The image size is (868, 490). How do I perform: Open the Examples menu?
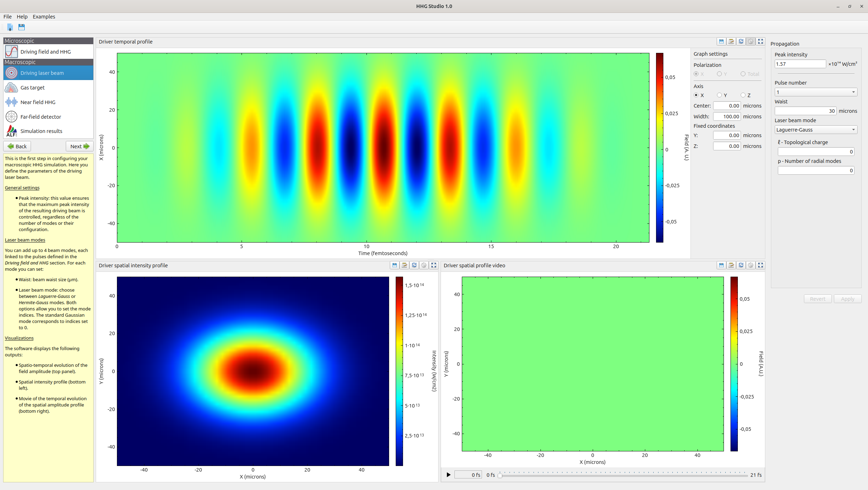coord(44,17)
